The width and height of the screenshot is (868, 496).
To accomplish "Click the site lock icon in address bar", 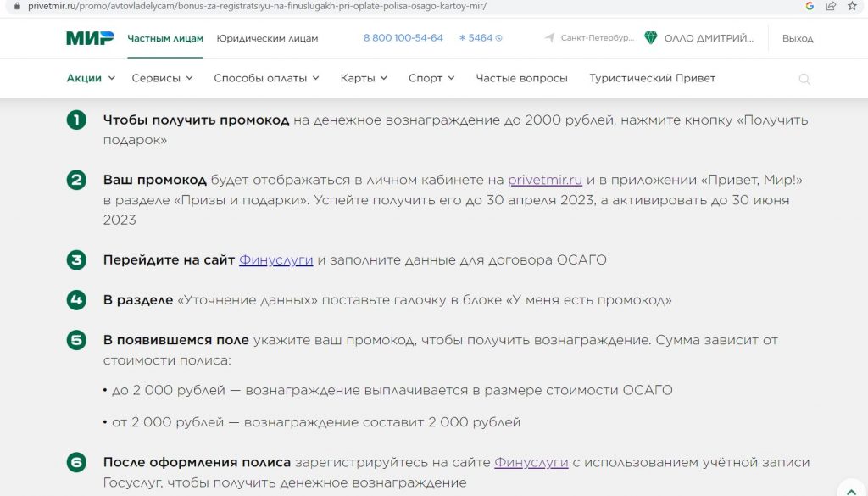I will (x=17, y=6).
